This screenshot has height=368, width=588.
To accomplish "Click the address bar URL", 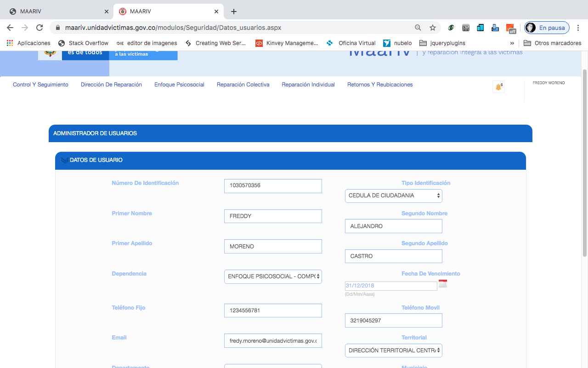I will pos(173,28).
